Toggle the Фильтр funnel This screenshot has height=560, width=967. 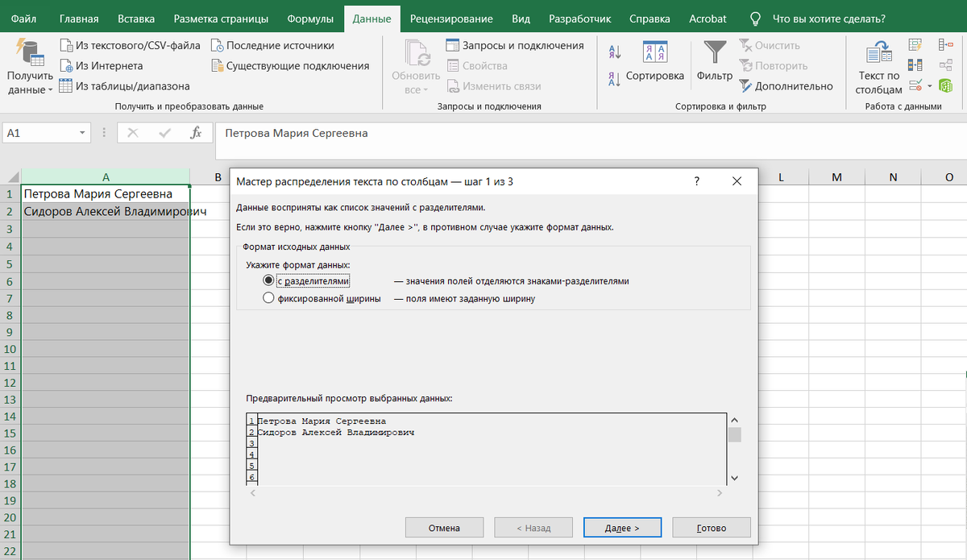point(715,61)
